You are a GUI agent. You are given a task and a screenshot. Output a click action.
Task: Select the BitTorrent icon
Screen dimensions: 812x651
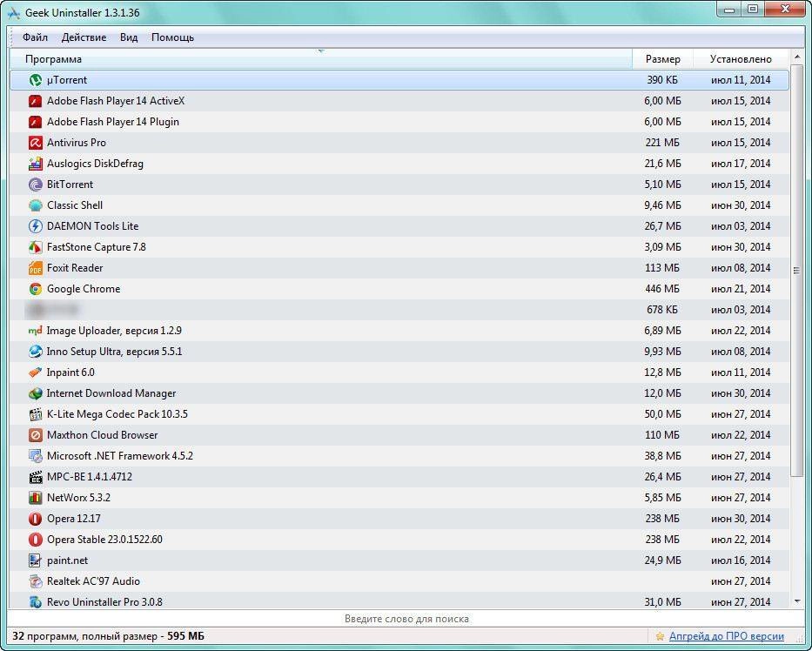(35, 185)
